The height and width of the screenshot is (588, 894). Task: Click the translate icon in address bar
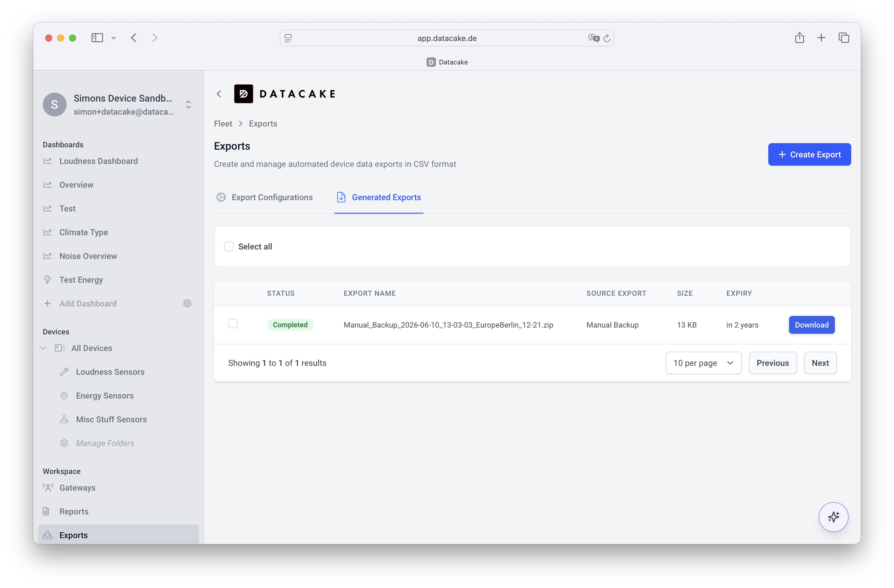pos(594,38)
